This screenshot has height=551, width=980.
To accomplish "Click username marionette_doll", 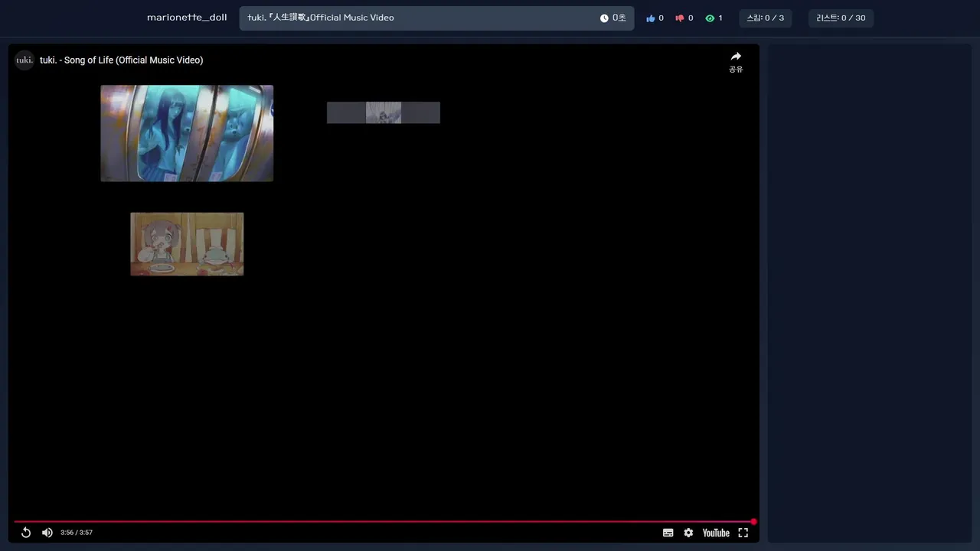I will (x=187, y=18).
